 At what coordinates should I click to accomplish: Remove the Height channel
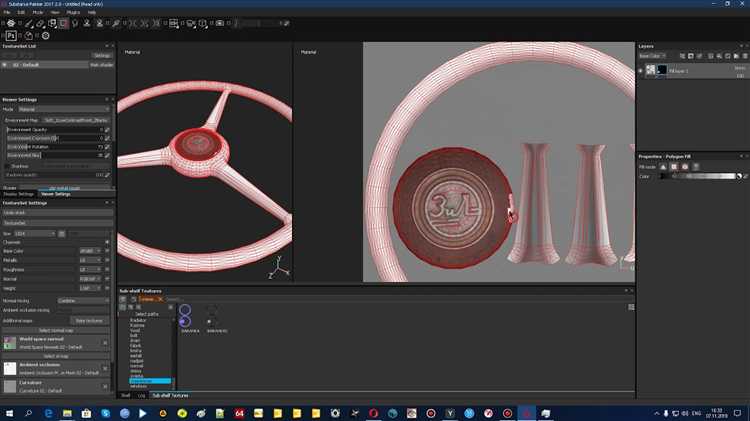coord(107,288)
